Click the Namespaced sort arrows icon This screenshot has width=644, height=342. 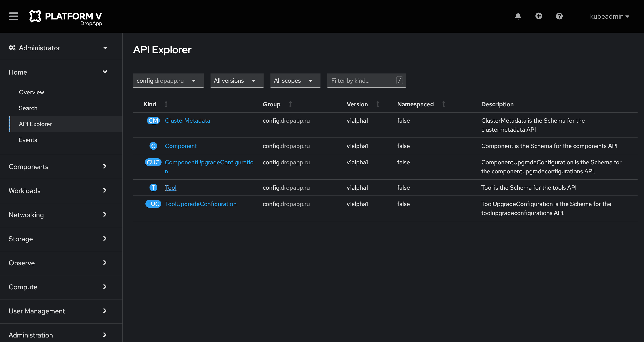(x=444, y=104)
